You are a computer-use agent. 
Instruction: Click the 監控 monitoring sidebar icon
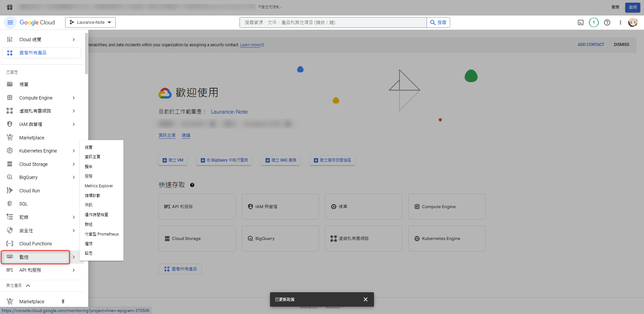click(10, 257)
